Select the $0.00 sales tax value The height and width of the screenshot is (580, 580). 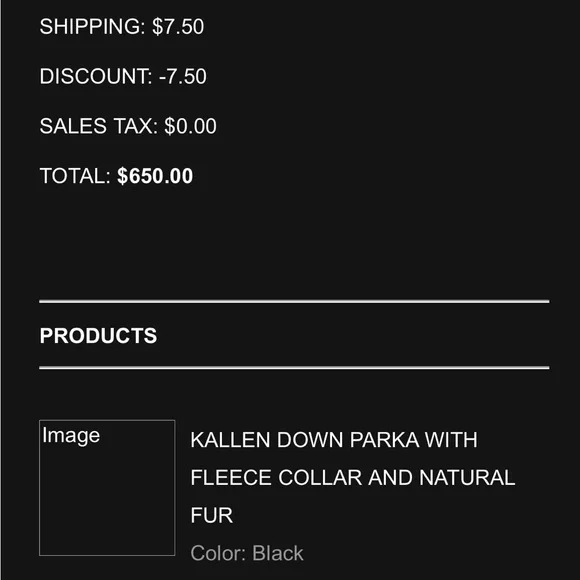click(190, 126)
